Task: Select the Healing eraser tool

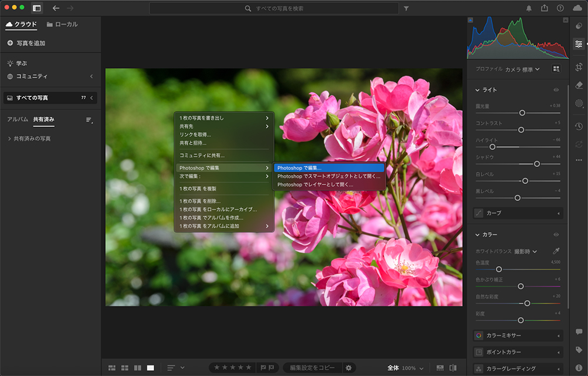Action: [579, 85]
